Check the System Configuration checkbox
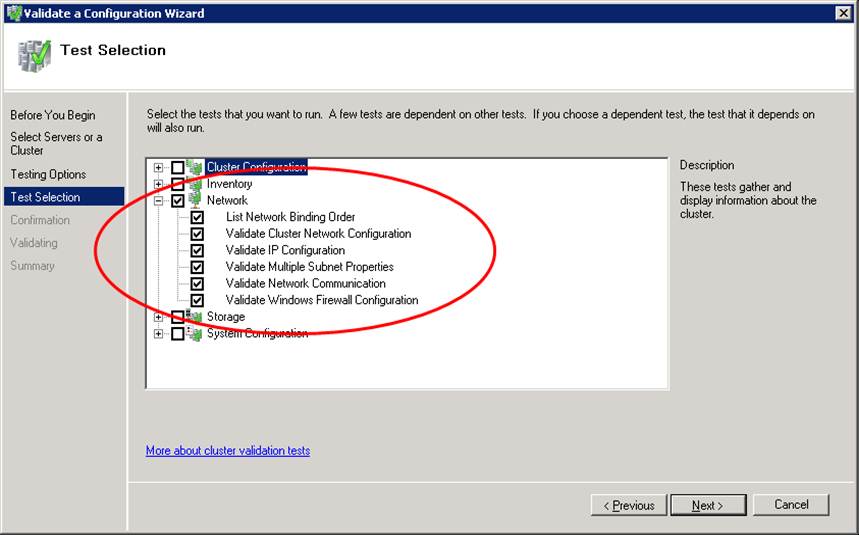This screenshot has height=535, width=859. 177,333
